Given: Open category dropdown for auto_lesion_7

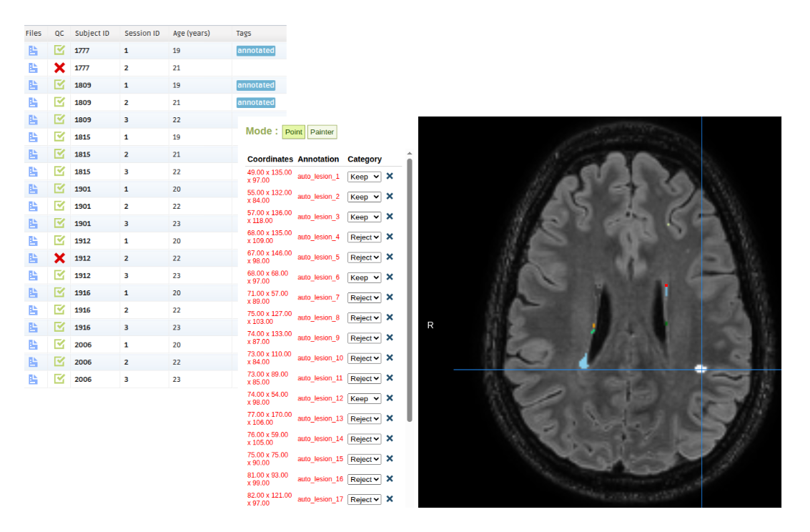Looking at the screenshot, I should [364, 297].
